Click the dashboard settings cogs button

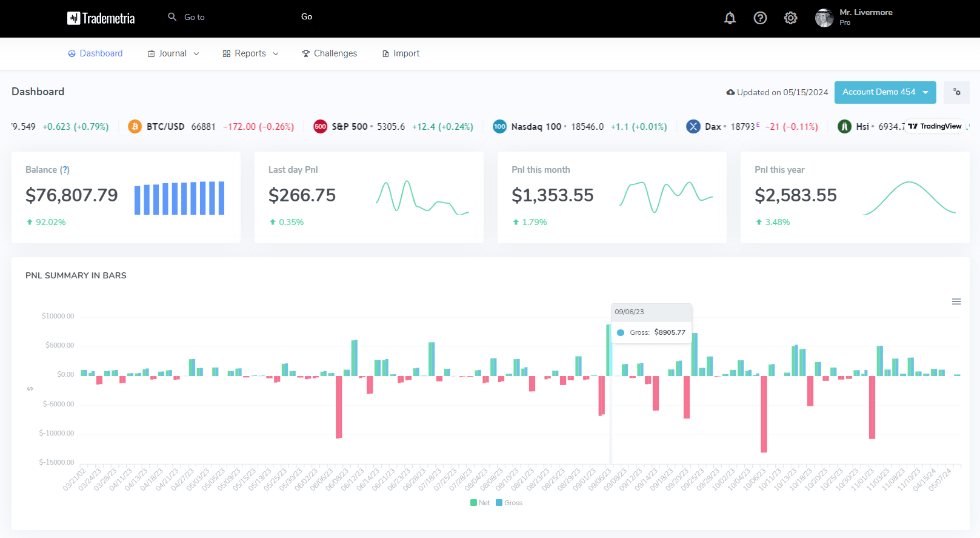[956, 92]
